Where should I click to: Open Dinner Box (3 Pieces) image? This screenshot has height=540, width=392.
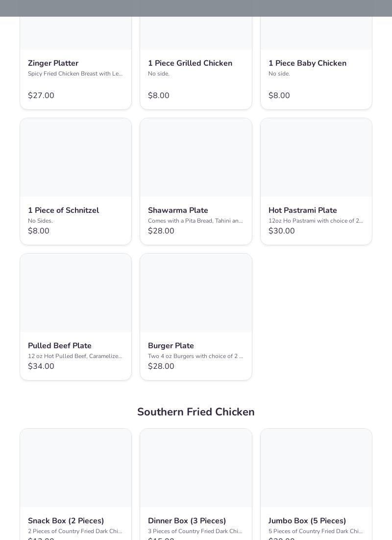(196, 468)
